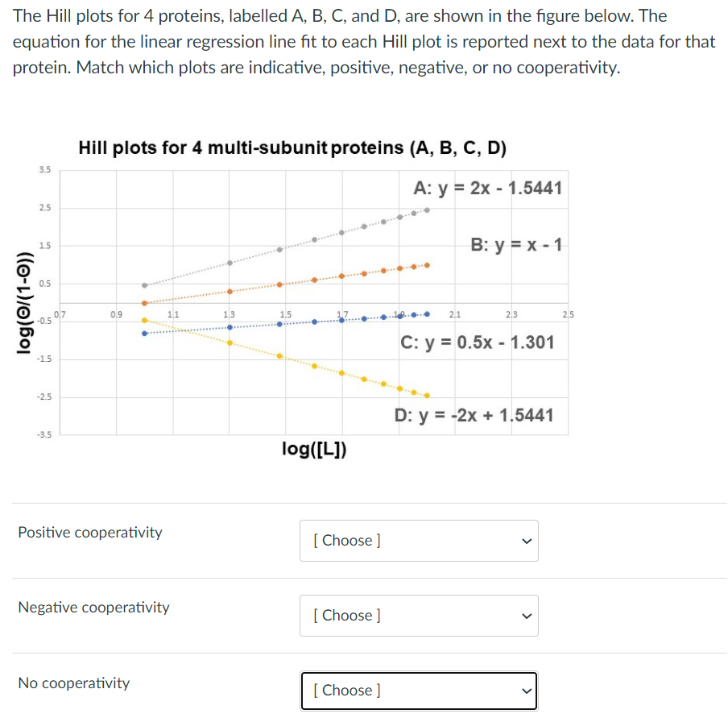Open the Negative cooperativity dropdown
Screen dimensions: 728x718
click(418, 615)
